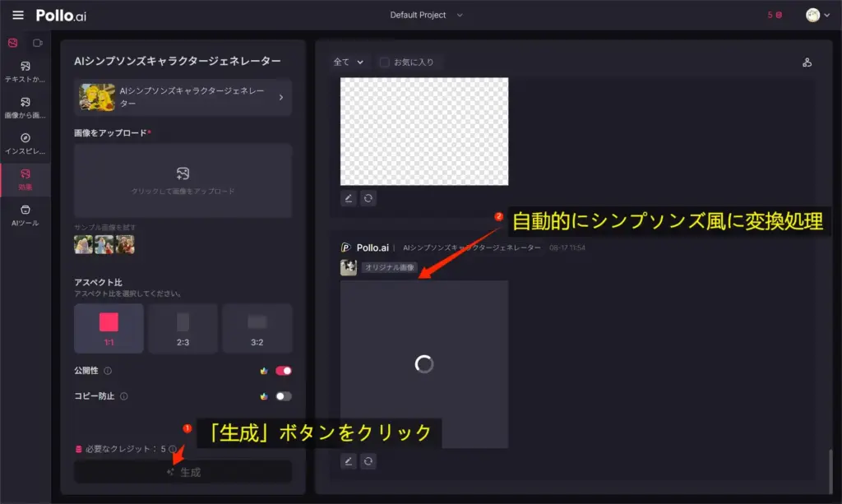Toggle the 公開性 switch off
The image size is (842, 504).
(x=284, y=371)
